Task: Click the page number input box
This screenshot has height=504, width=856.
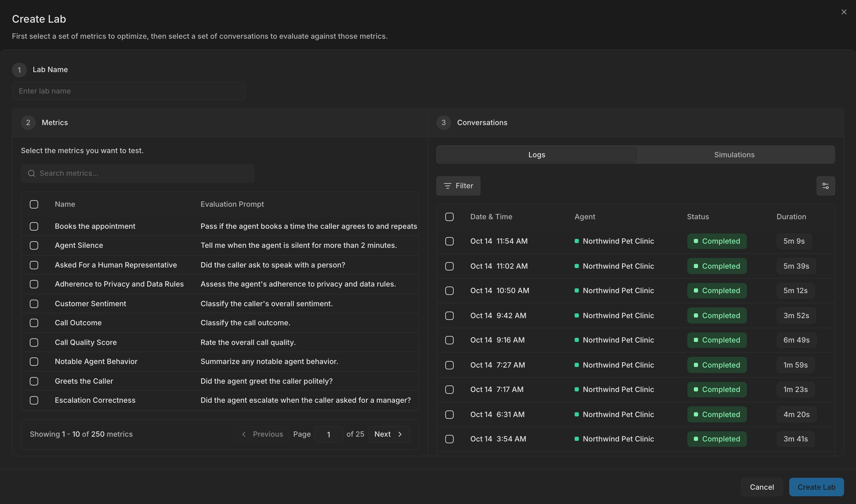Action: tap(328, 434)
